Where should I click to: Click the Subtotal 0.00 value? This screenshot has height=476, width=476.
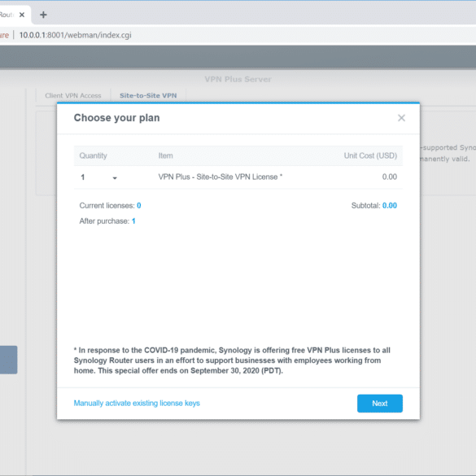(x=390, y=206)
